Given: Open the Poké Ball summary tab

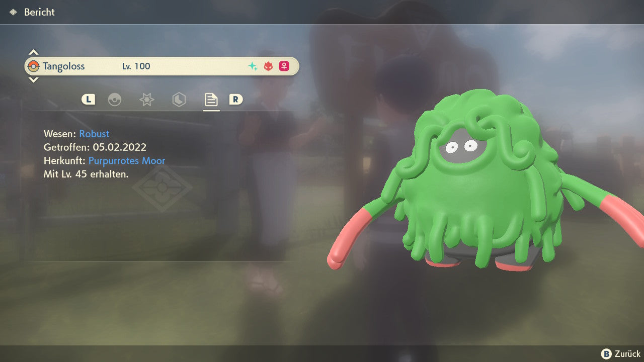Looking at the screenshot, I should [x=115, y=100].
